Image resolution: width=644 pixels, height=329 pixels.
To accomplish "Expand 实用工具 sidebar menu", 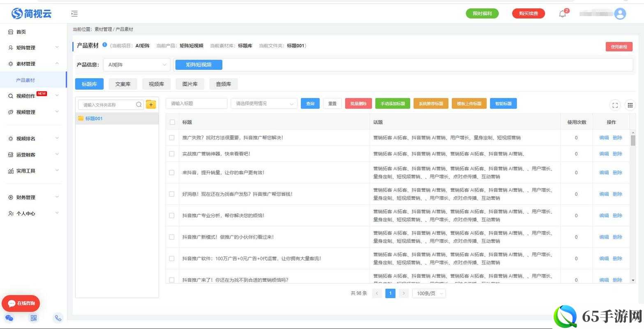I will point(33,171).
